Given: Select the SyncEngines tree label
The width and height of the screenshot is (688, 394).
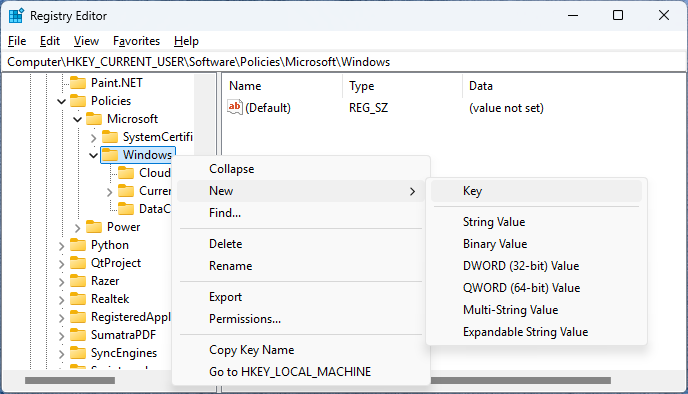Looking at the screenshot, I should click(124, 353).
